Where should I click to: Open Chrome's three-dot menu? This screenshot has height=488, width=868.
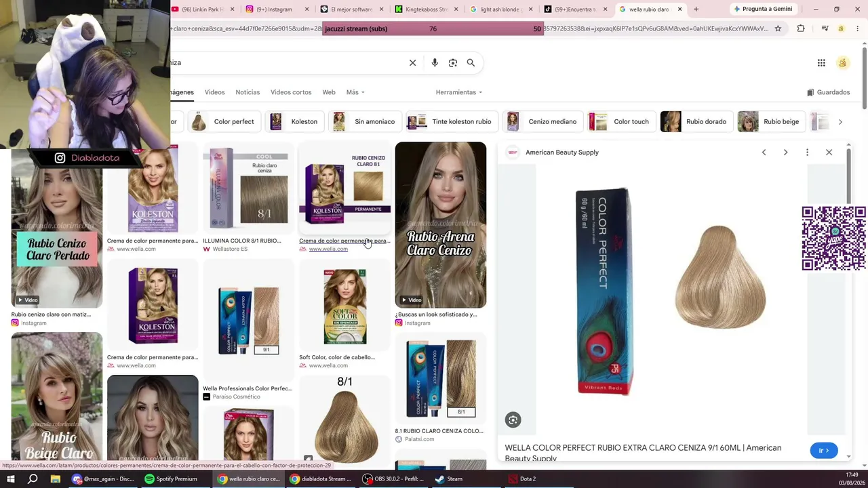pos(857,28)
